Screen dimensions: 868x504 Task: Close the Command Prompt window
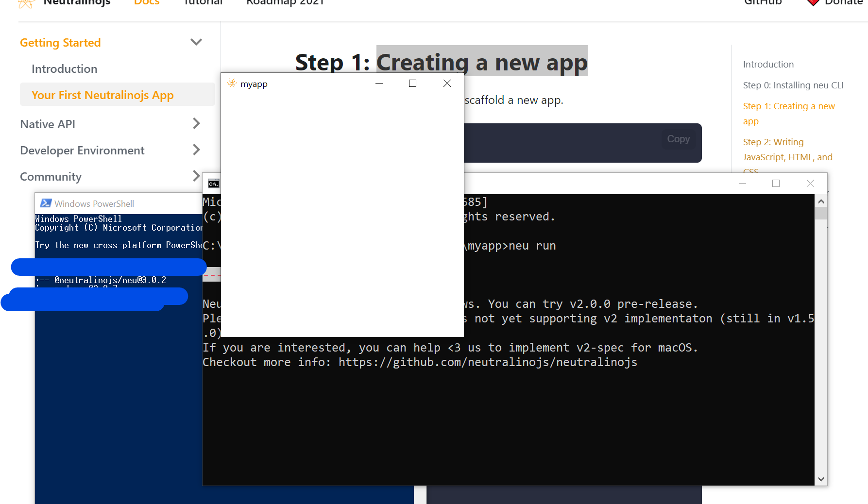pyautogui.click(x=810, y=184)
